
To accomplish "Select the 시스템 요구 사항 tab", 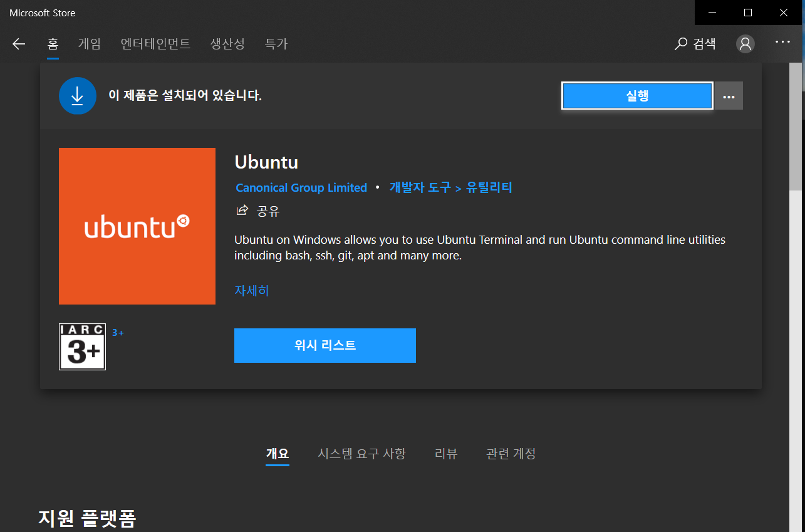I will [362, 454].
